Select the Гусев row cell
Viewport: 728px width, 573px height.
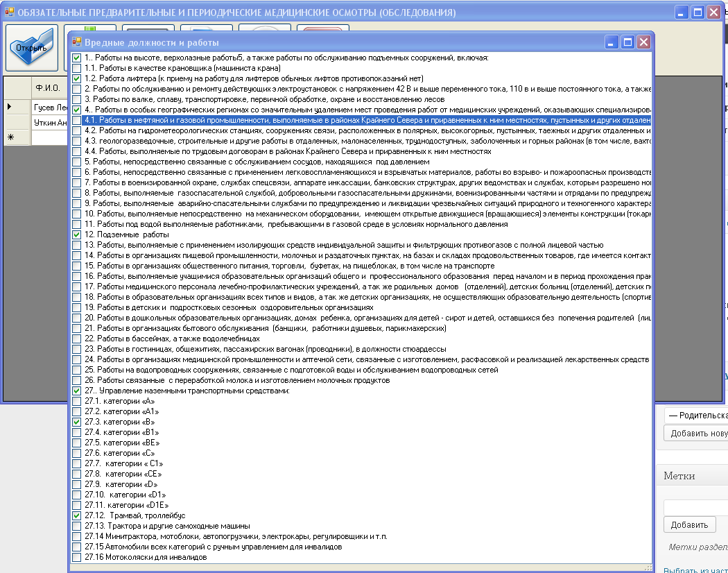[x=50, y=108]
